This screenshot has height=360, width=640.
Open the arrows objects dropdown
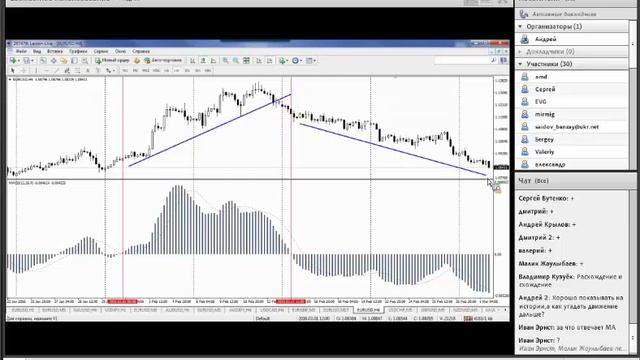click(110, 71)
